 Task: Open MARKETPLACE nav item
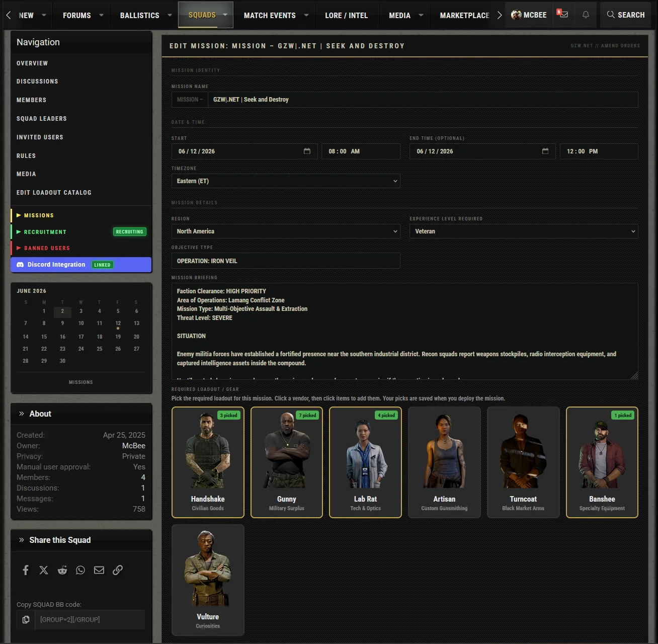pyautogui.click(x=464, y=15)
